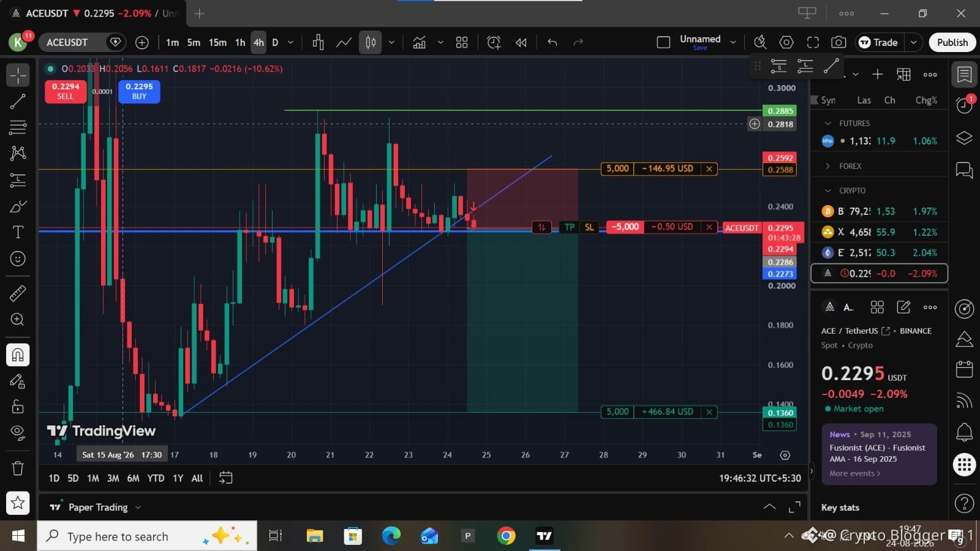Click the Publish button
Viewport: 980px width, 551px height.
pos(952,42)
